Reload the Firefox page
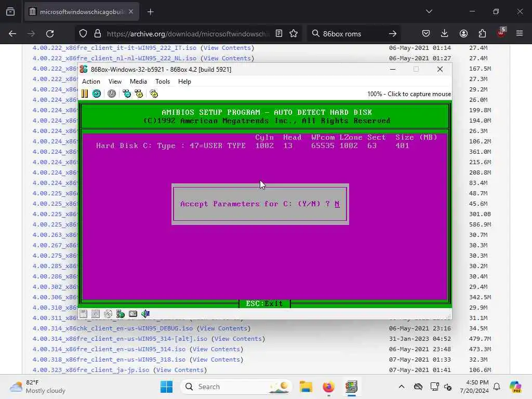Screen dimensions: 532x399 point(50,34)
